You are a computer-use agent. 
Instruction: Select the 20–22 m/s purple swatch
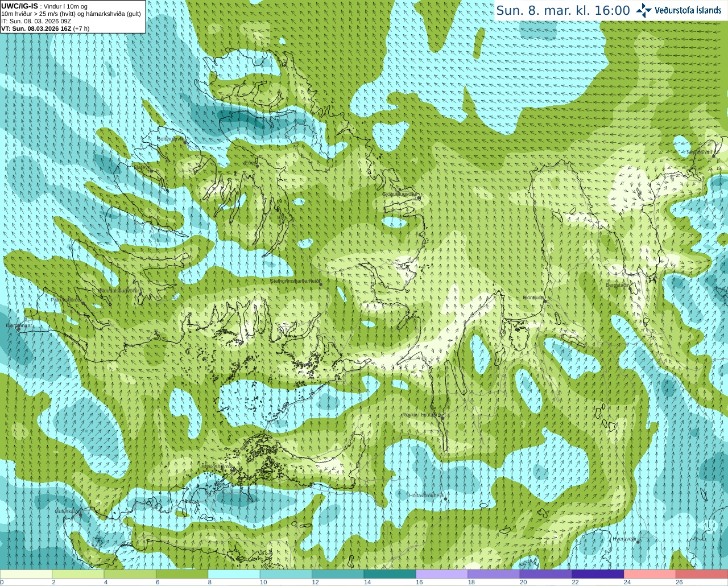pyautogui.click(x=546, y=574)
